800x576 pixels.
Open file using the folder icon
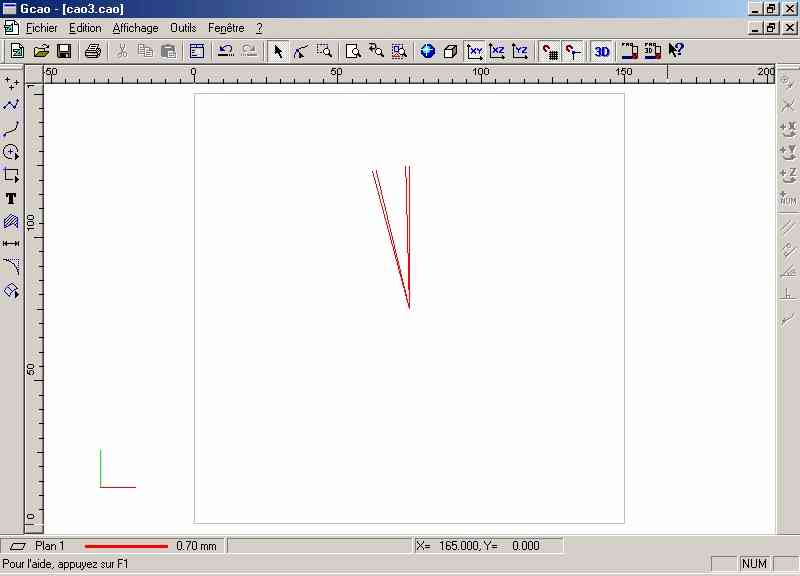click(x=41, y=51)
